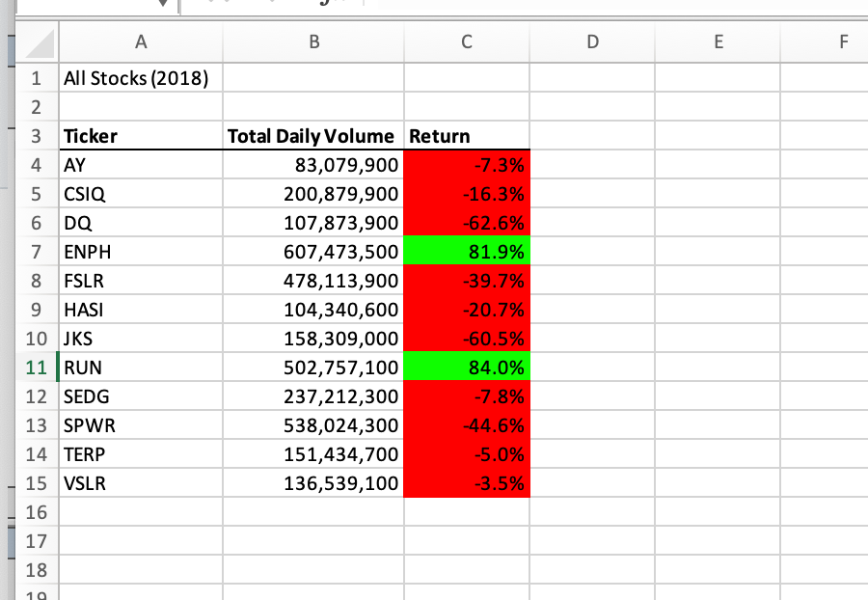Select row 3 header
Screen dimensions: 868x600
(37, 136)
